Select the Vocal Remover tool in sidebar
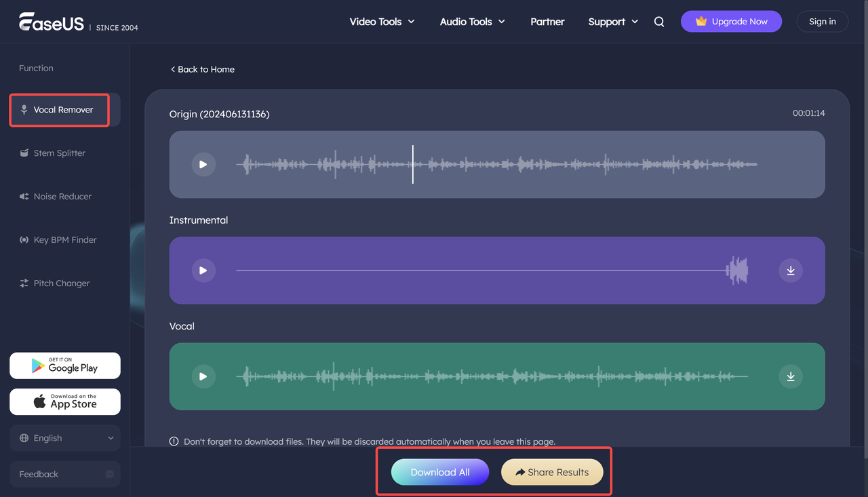 59,109
